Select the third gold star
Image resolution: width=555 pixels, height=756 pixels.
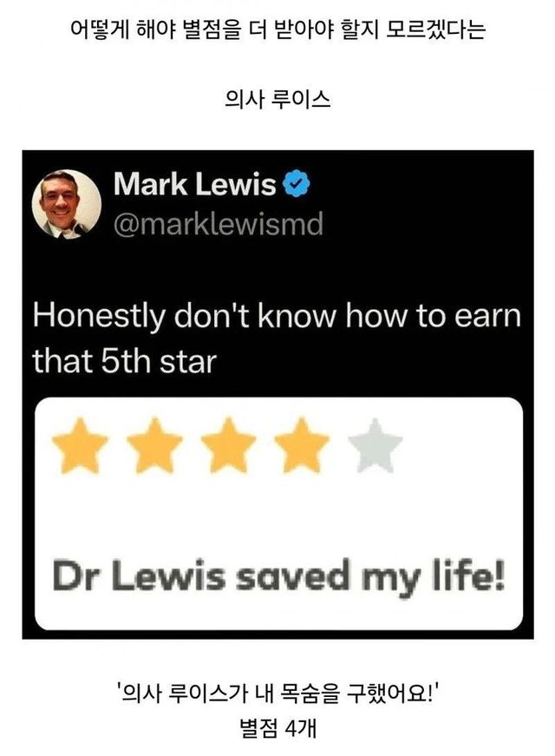click(x=228, y=445)
